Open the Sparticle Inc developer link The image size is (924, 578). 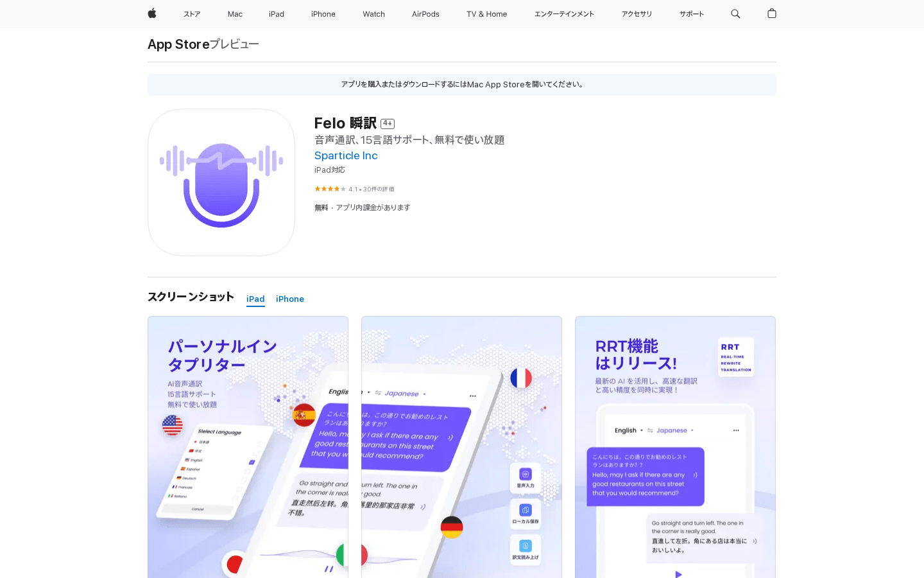[x=346, y=155]
